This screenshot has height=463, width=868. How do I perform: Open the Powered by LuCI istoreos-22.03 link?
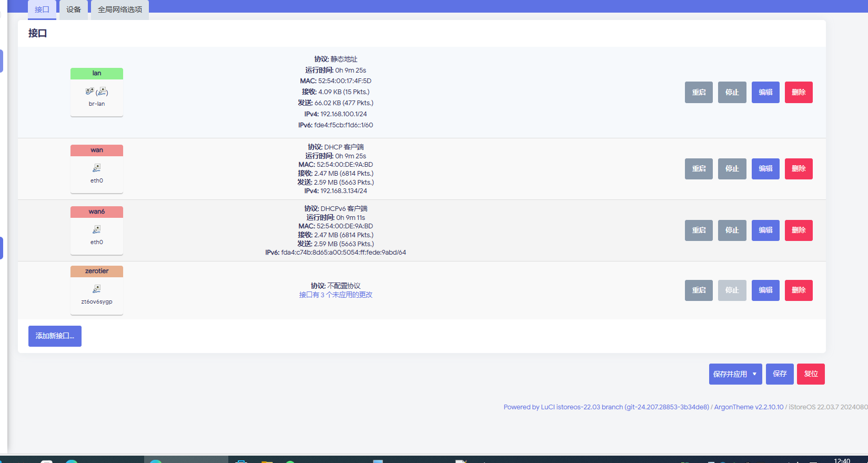click(607, 407)
